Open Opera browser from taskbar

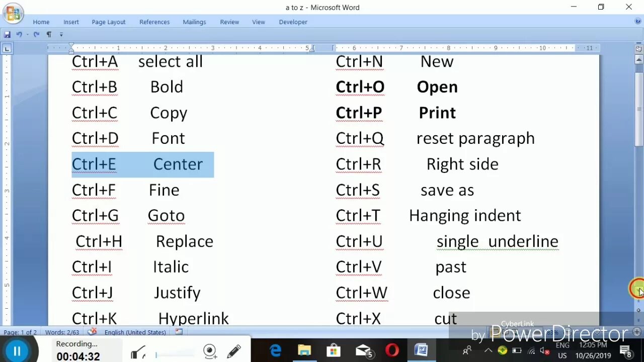coord(392,350)
